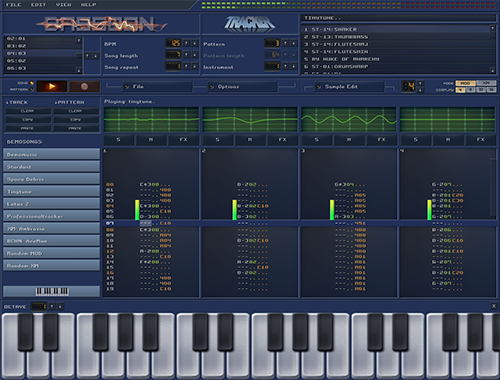
Task: Select Song play mode radio
Action: (x=32, y=83)
